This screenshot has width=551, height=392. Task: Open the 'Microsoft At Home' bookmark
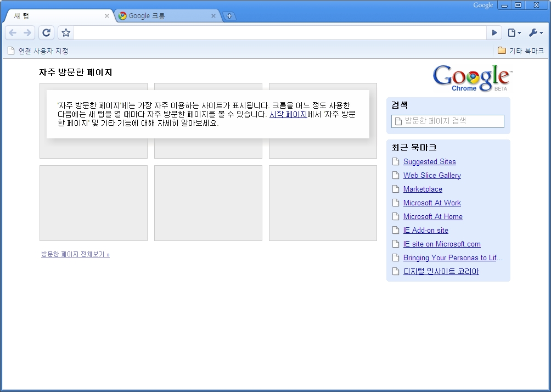coord(433,216)
